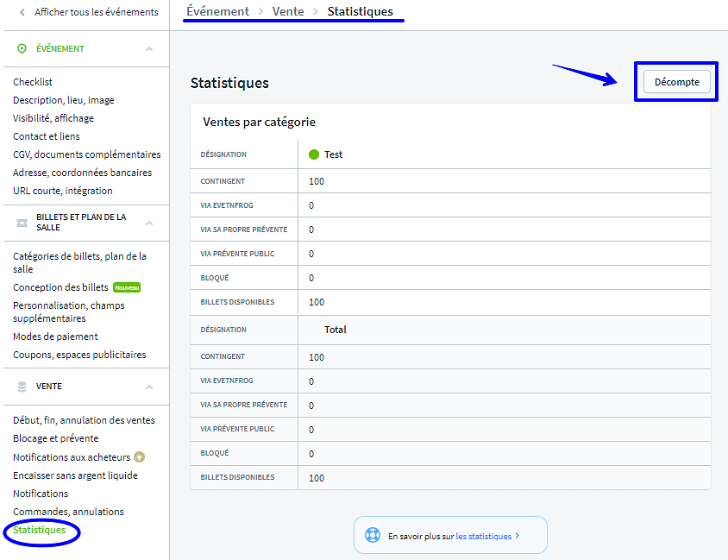Select Statistiques in the sidebar
This screenshot has width=728, height=560.
[x=40, y=530]
